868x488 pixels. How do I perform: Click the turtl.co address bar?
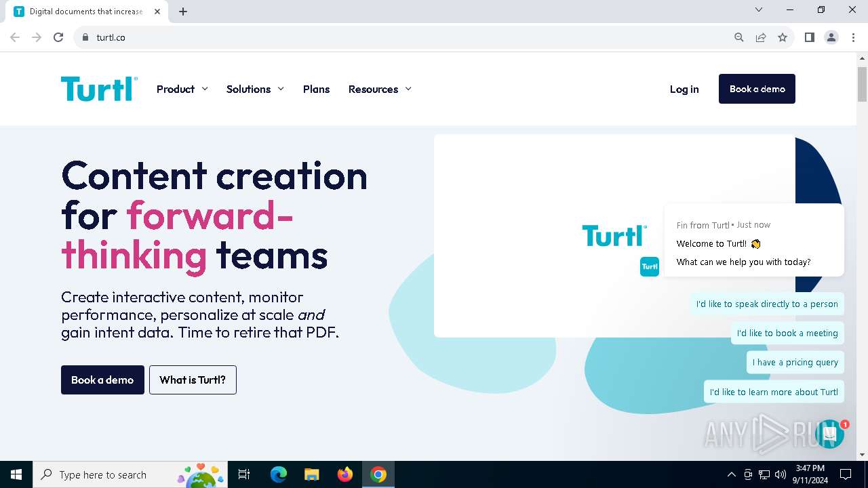407,37
